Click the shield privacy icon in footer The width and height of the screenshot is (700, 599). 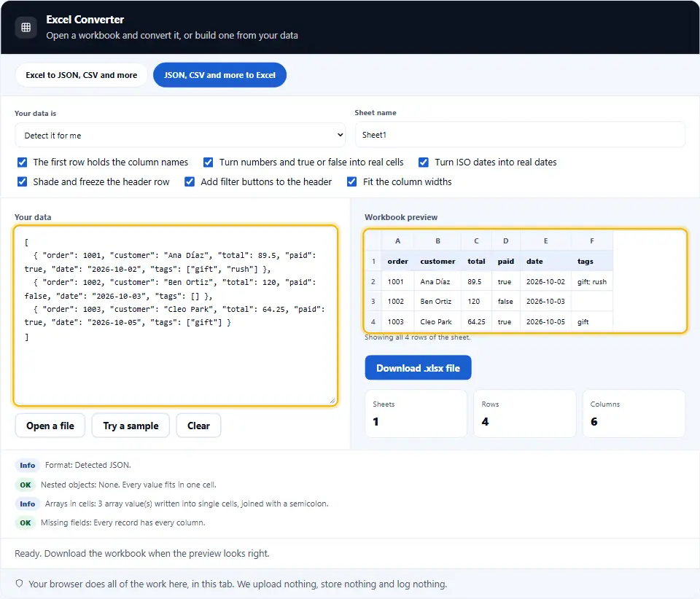tap(19, 584)
